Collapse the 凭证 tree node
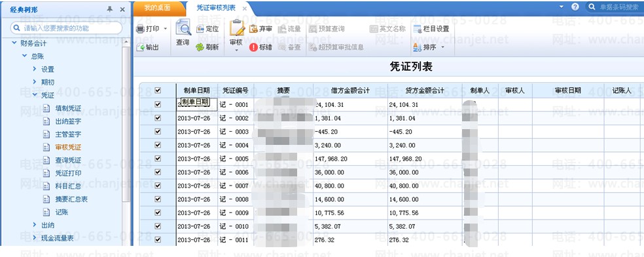Screen dimensions: 644x257 click(x=35, y=95)
